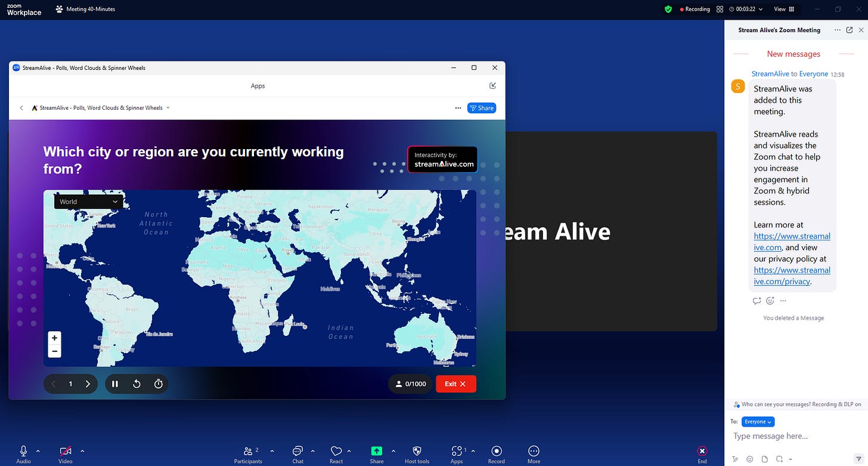Open the Apps icon in meeting toolbar
The height and width of the screenshot is (466, 868).
(x=457, y=452)
